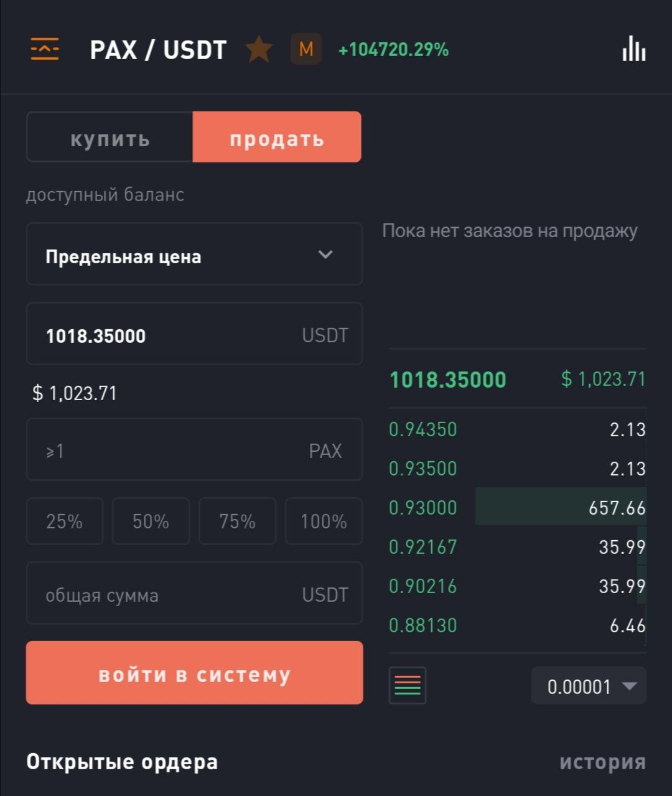Toggle the favorite star for PAX / USDT
The height and width of the screenshot is (796, 672).
coord(259,49)
